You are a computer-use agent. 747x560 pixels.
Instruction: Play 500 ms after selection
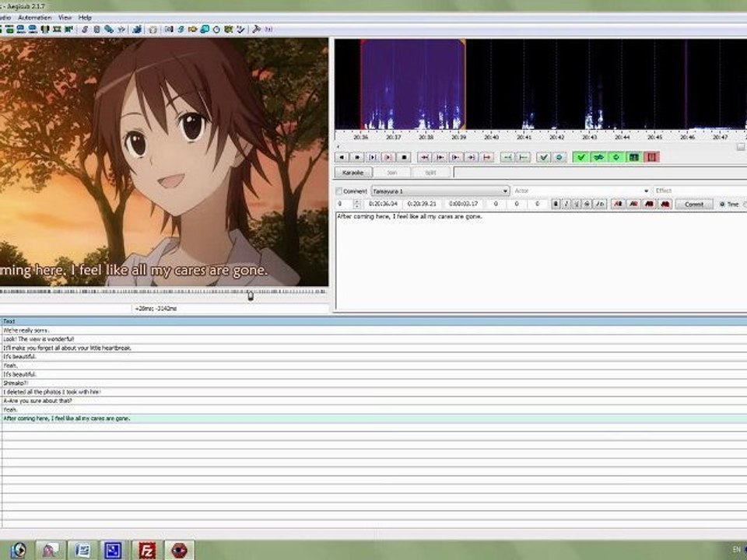point(440,157)
